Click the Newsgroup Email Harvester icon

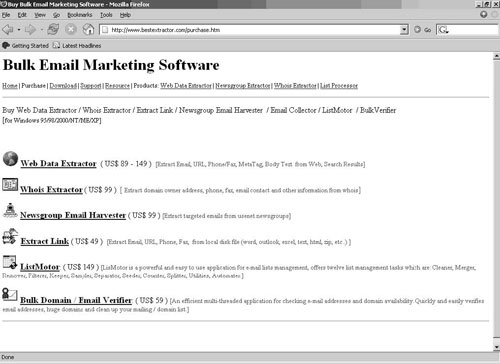click(x=10, y=210)
